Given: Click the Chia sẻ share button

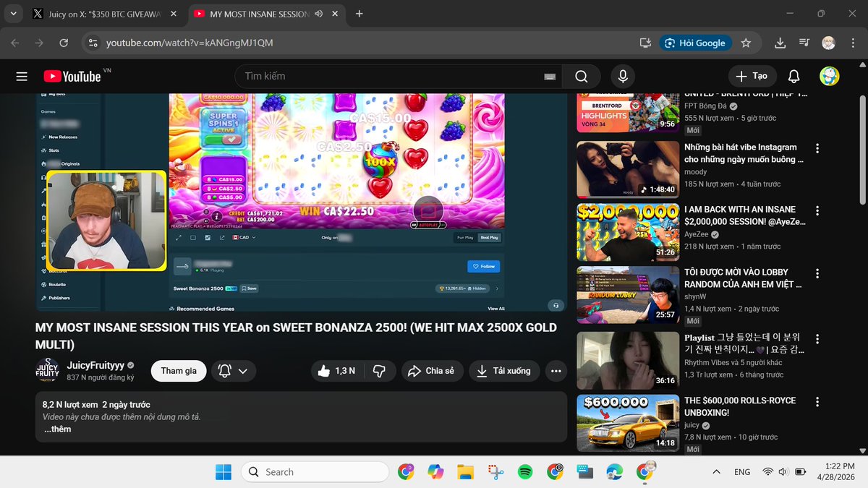Looking at the screenshot, I should tap(432, 371).
